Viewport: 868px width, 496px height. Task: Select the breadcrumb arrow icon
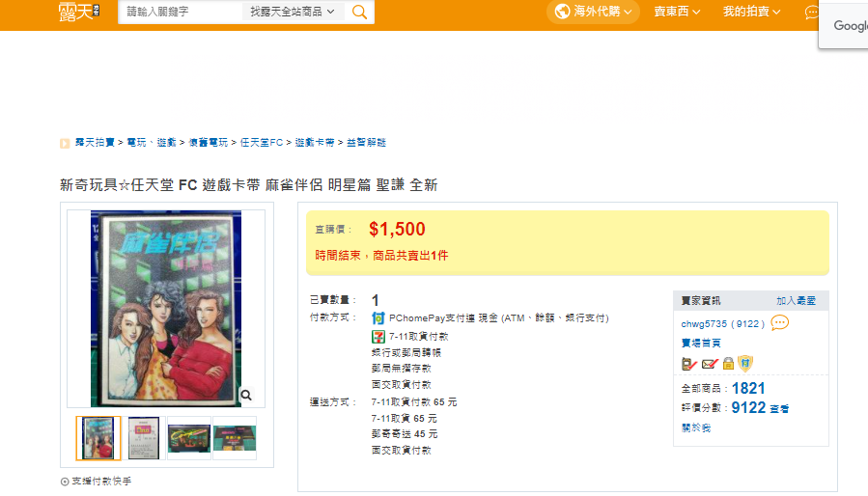tap(65, 144)
